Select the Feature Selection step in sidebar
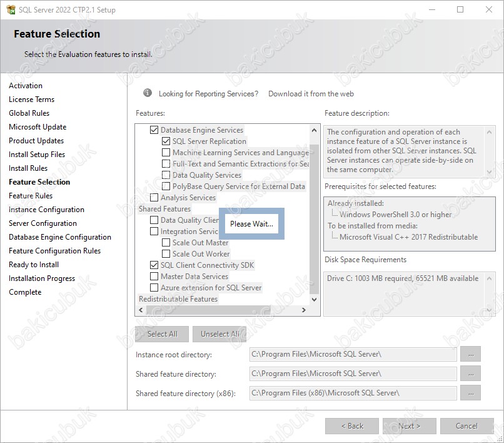The width and height of the screenshot is (504, 443). (x=39, y=182)
